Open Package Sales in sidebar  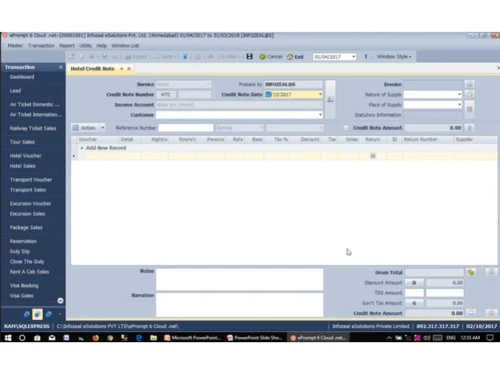point(26,228)
